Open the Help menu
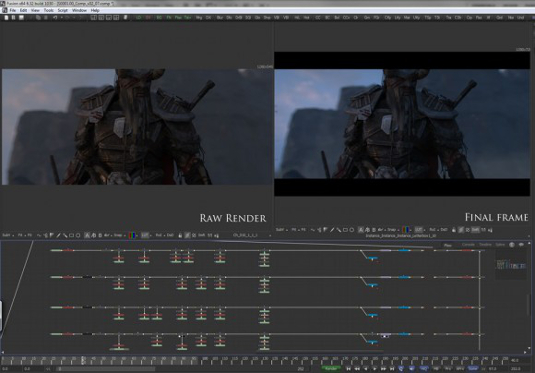 point(95,10)
